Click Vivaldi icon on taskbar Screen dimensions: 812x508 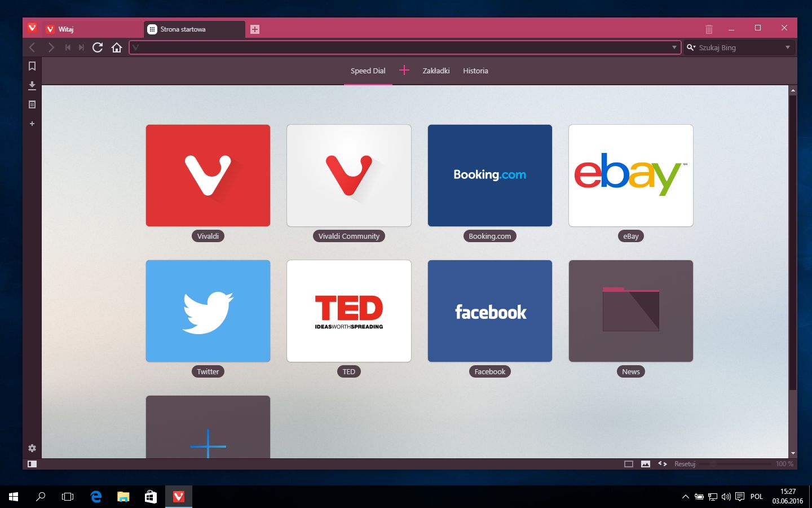click(179, 497)
